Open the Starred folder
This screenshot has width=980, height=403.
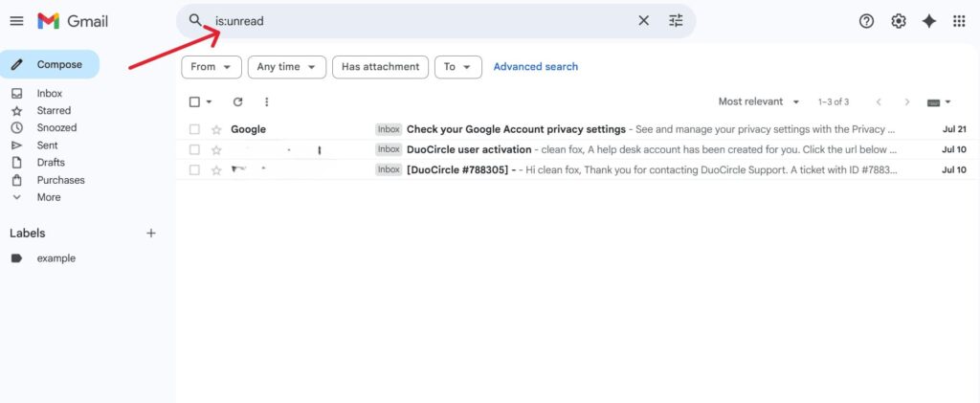tap(54, 111)
